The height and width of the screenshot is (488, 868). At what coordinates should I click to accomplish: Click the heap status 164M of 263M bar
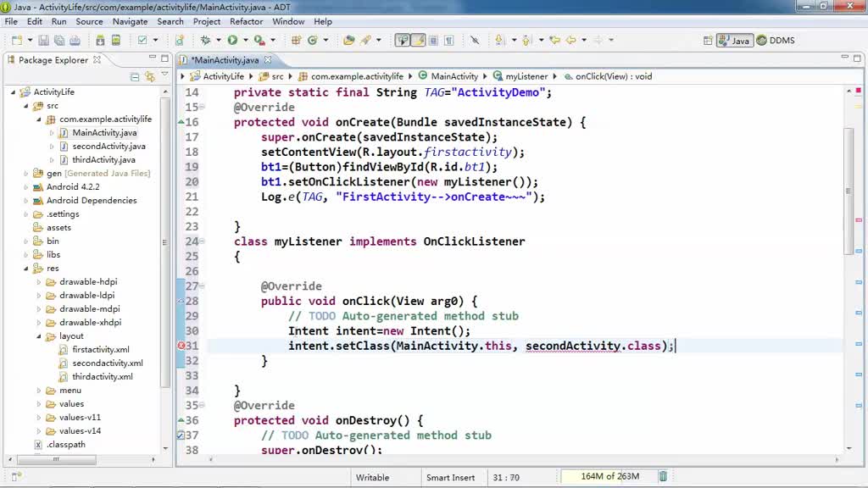coord(609,476)
